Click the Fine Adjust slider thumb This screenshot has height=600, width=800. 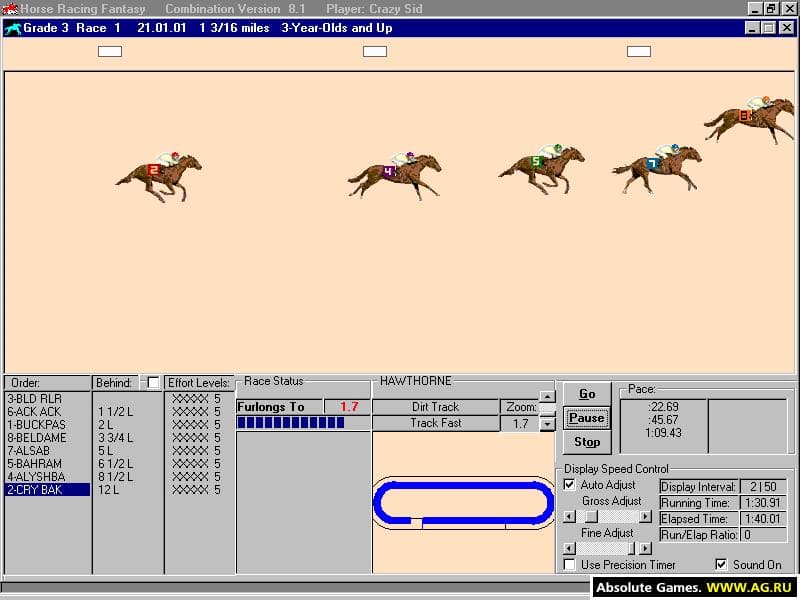[x=631, y=548]
